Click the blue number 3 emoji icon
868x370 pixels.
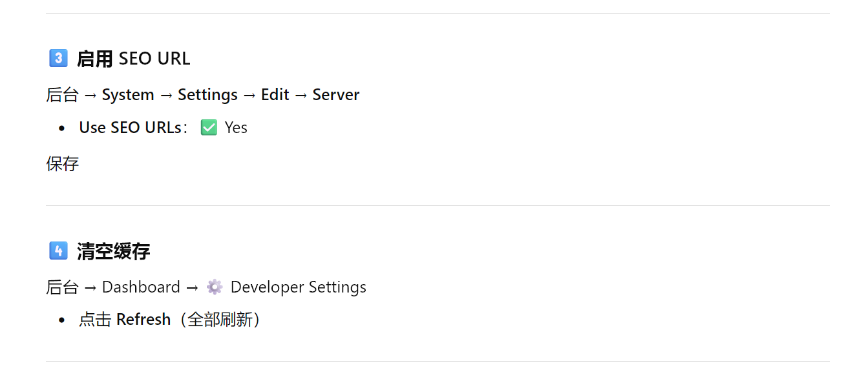58,59
